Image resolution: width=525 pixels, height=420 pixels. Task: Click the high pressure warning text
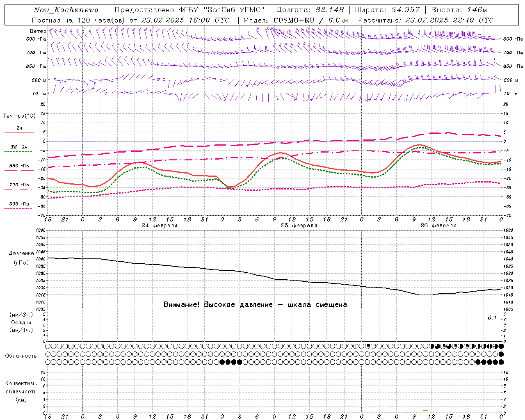(255, 305)
